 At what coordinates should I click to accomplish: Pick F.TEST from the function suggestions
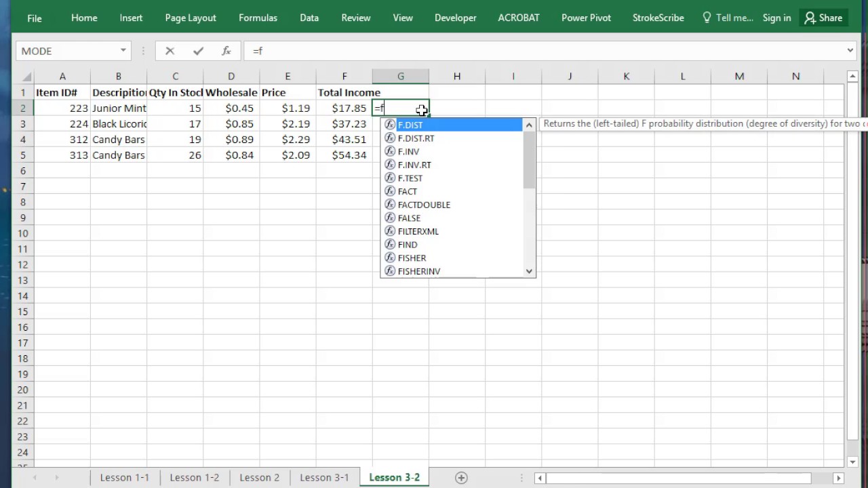click(x=452, y=178)
